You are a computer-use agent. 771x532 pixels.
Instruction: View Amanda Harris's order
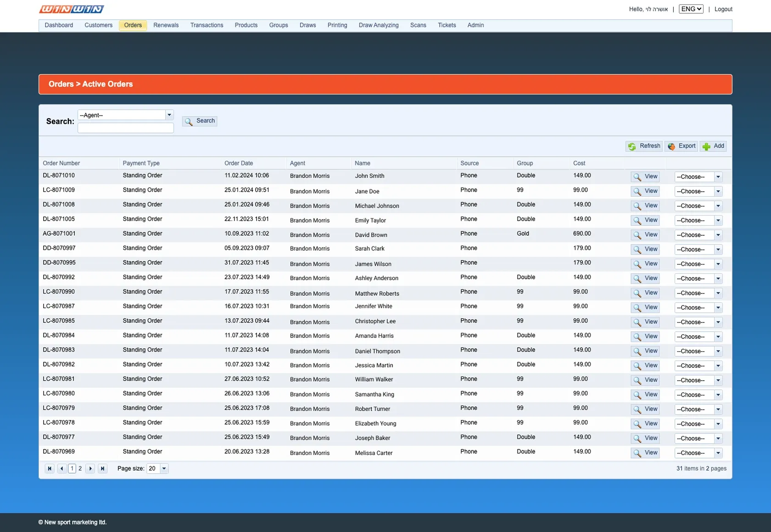coord(645,337)
